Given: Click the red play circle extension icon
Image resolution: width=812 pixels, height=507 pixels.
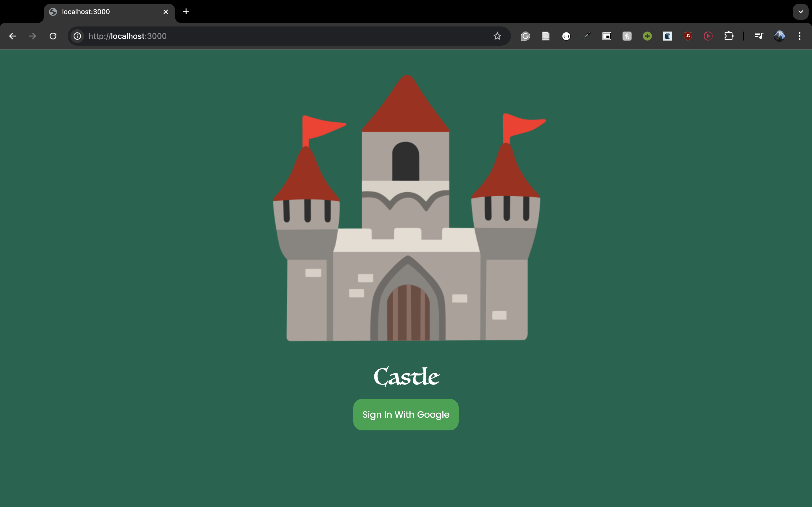Looking at the screenshot, I should tap(708, 36).
